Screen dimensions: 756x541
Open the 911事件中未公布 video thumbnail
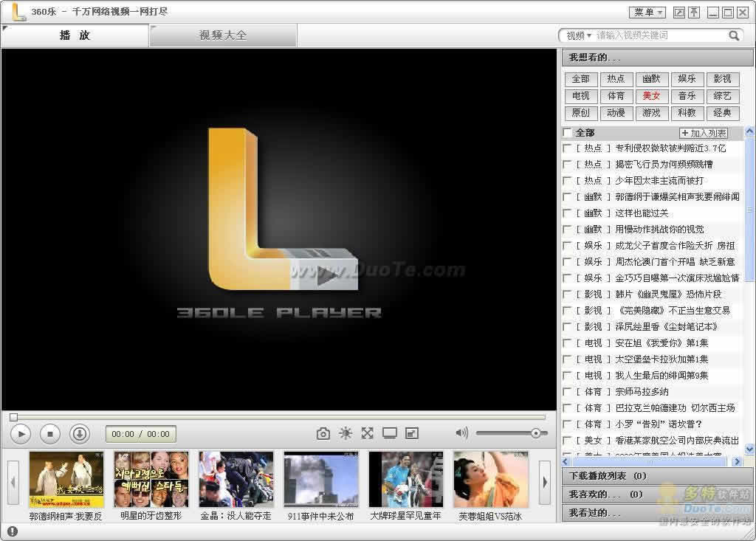pyautogui.click(x=321, y=480)
